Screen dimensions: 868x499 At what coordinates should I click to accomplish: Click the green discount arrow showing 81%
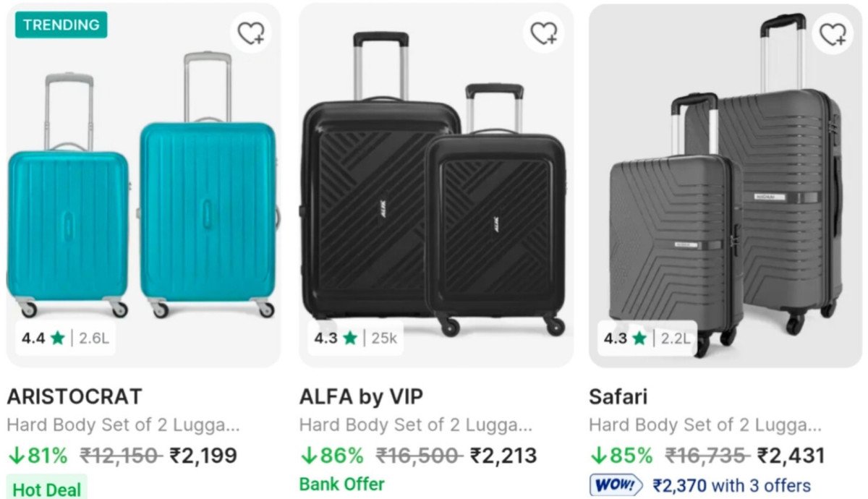[x=16, y=456]
